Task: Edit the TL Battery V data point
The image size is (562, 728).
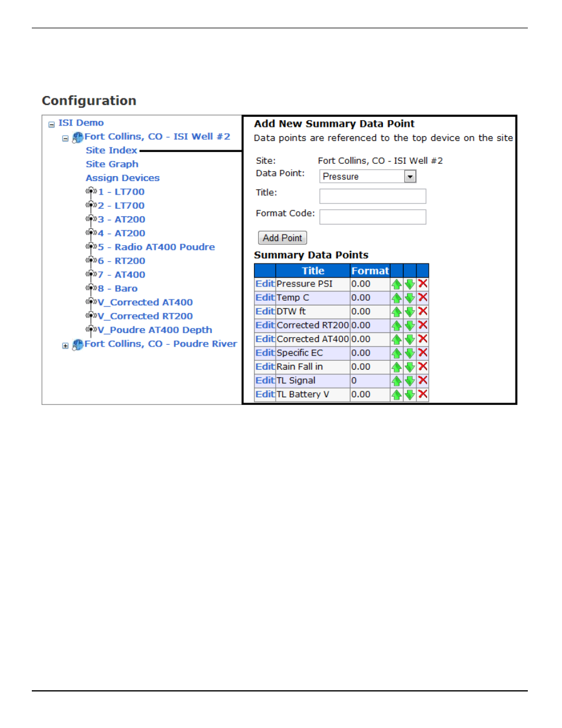Action: point(265,394)
